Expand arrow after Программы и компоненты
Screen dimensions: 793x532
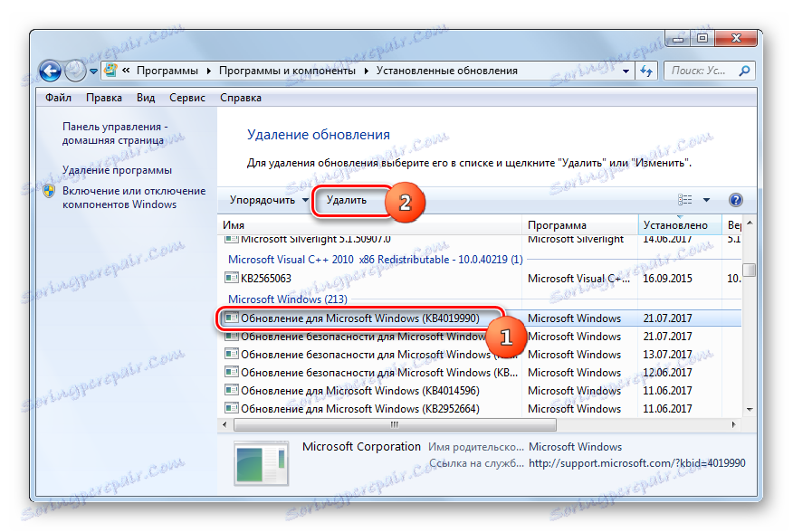(x=366, y=71)
